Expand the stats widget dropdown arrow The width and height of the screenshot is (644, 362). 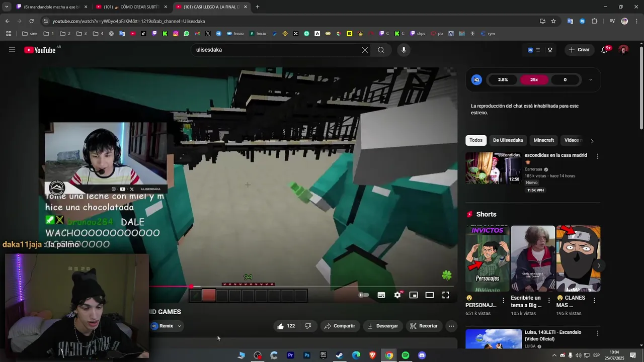(x=590, y=79)
